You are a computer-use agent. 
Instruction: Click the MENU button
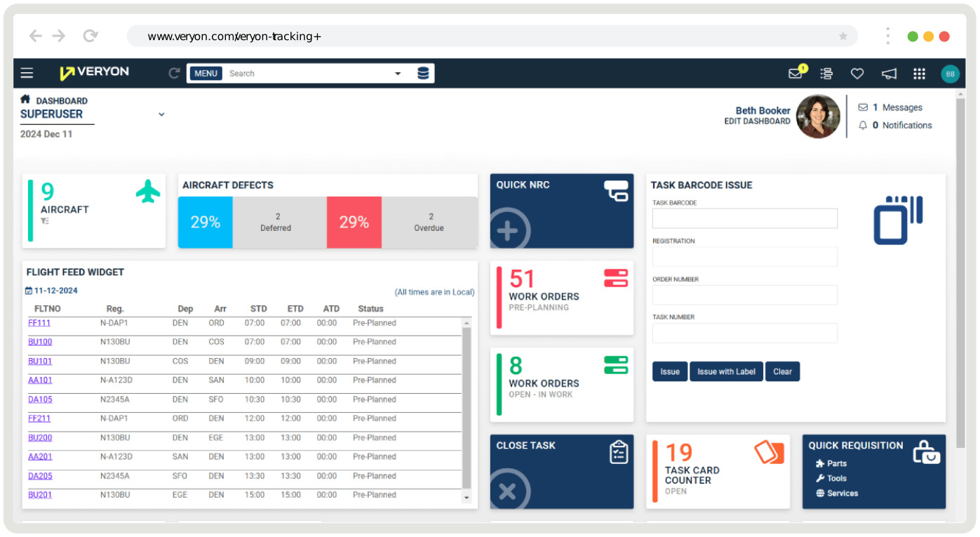click(x=206, y=73)
